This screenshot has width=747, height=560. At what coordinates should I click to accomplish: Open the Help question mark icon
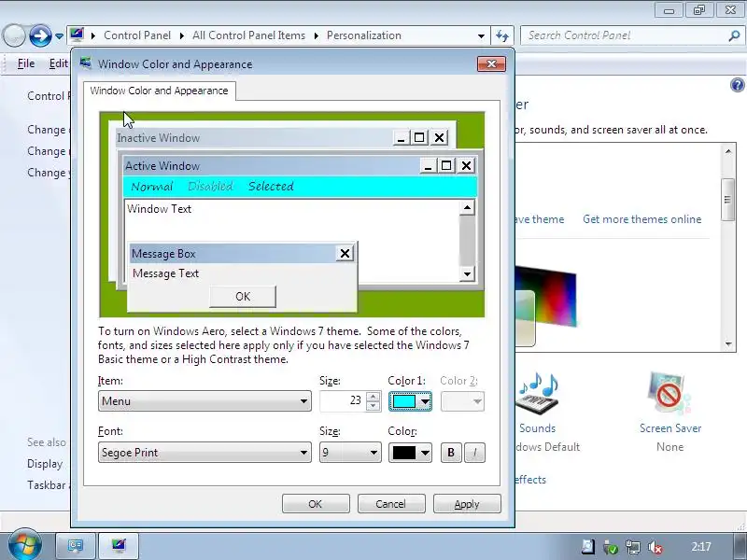(737, 85)
